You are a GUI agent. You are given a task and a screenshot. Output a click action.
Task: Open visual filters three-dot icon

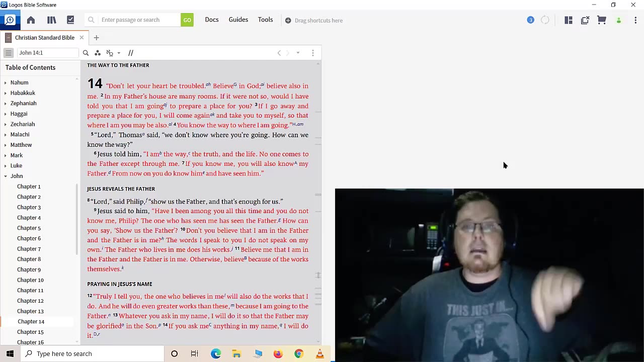(x=98, y=53)
